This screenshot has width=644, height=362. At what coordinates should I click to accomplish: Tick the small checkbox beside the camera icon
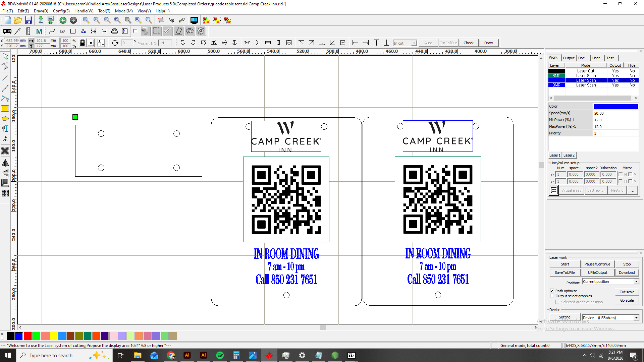tap(135, 31)
